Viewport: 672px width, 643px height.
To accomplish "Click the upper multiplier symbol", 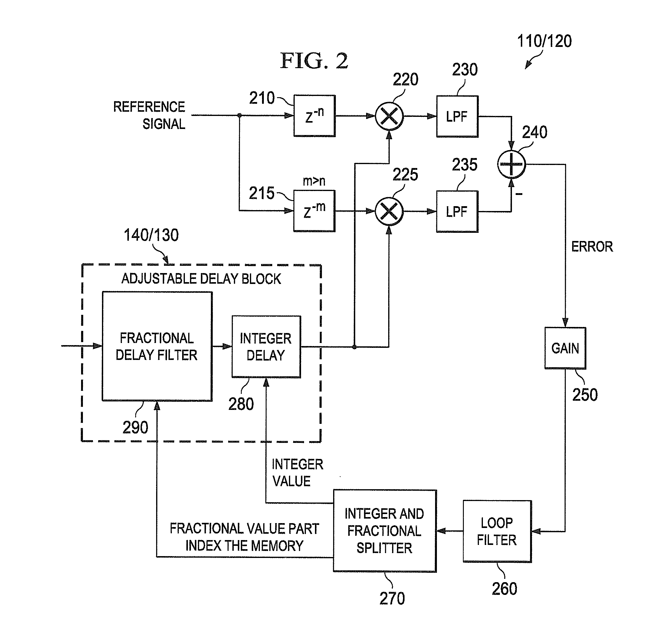I will (389, 117).
